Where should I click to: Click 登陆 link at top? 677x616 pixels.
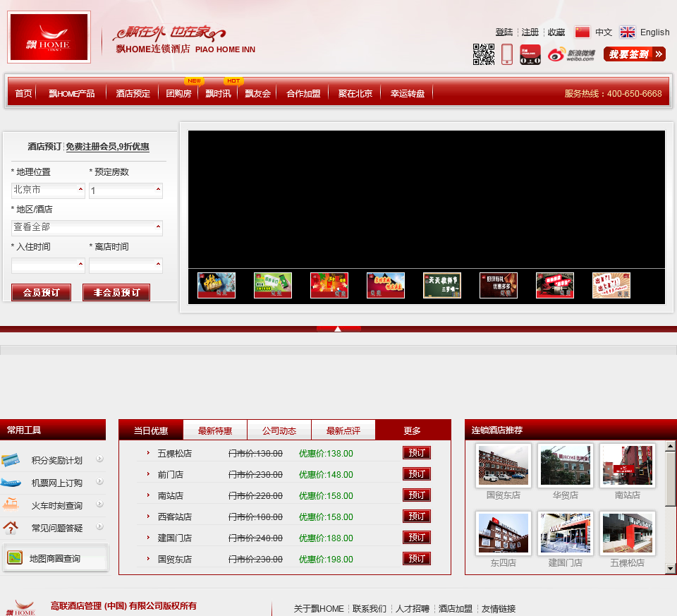tap(504, 32)
